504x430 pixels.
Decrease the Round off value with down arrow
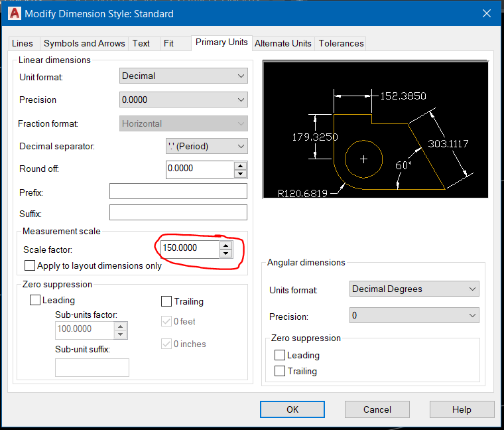[x=241, y=174]
